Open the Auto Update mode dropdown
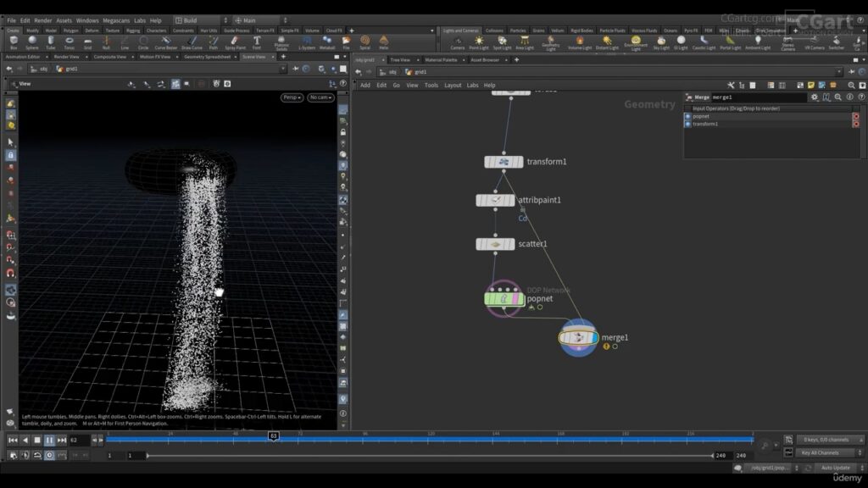 [x=838, y=468]
